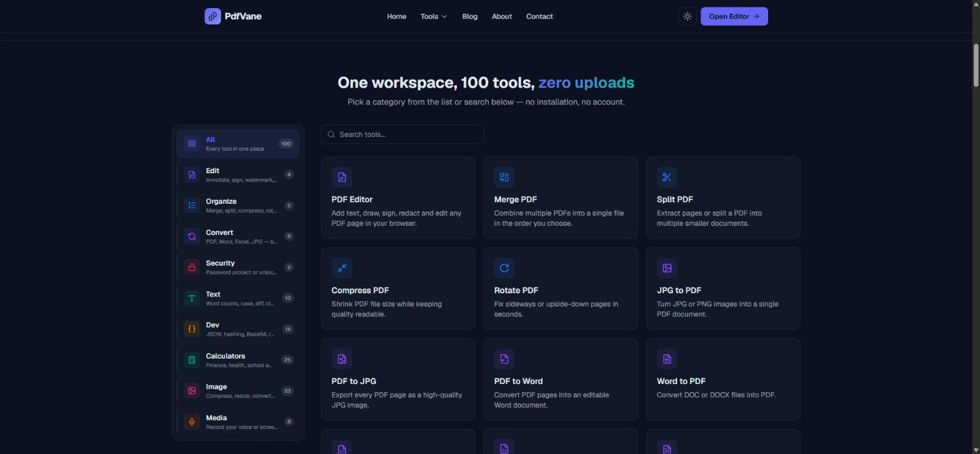
Task: Select the Convert category icon
Action: 192,236
